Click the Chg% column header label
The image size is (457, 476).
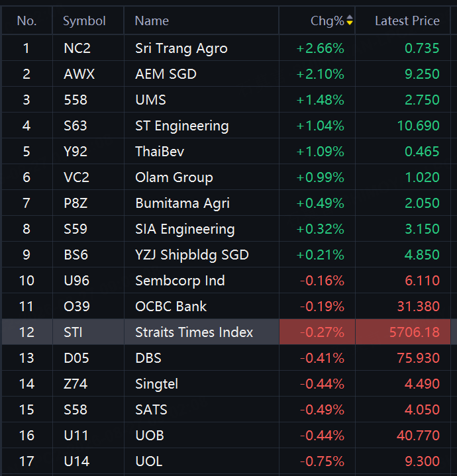[x=327, y=21]
